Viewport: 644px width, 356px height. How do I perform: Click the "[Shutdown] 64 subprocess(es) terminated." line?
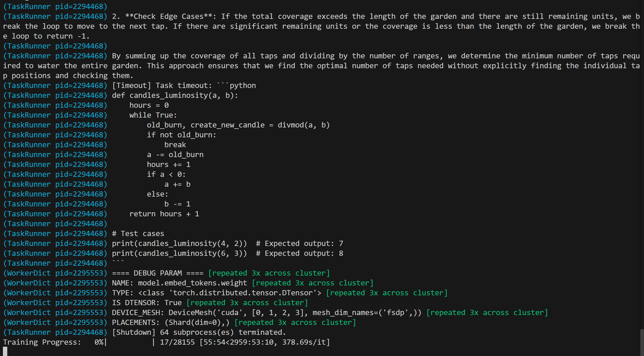(x=199, y=332)
